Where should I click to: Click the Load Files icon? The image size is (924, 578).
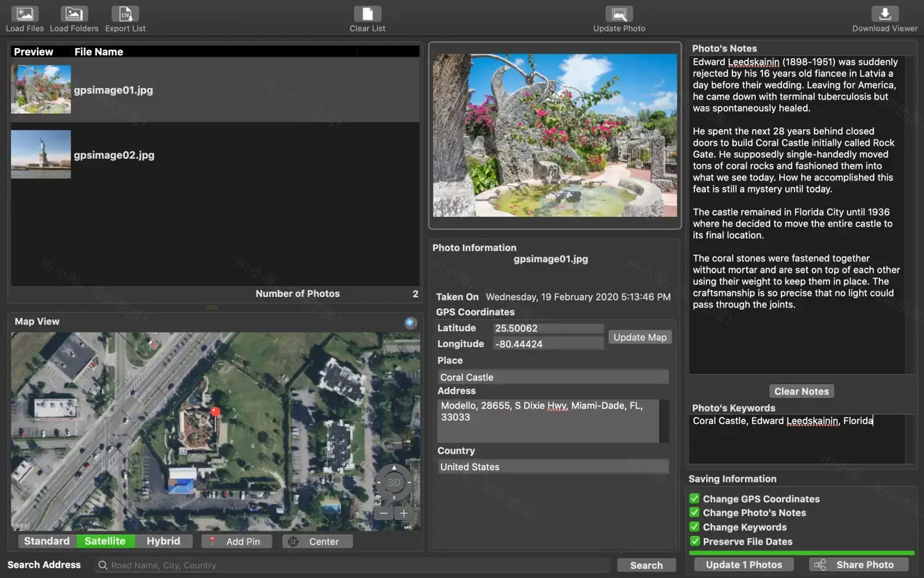[x=24, y=12]
